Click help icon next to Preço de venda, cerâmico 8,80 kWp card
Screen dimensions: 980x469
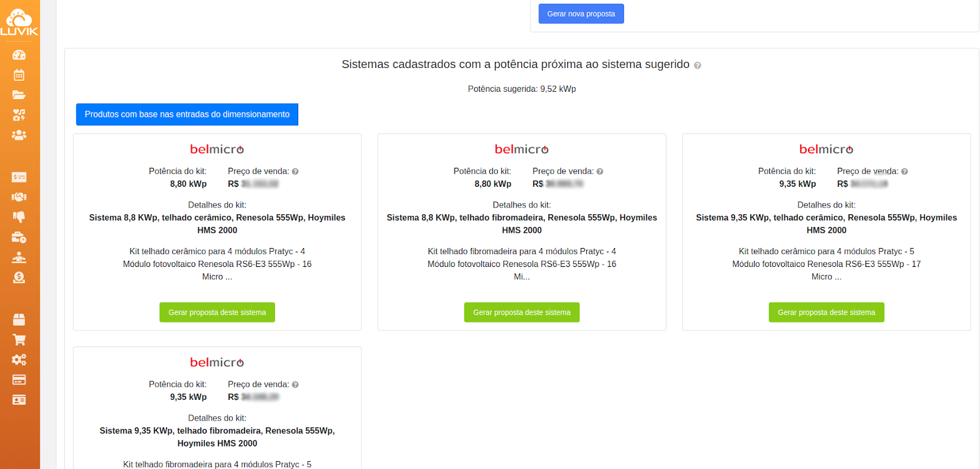click(295, 171)
